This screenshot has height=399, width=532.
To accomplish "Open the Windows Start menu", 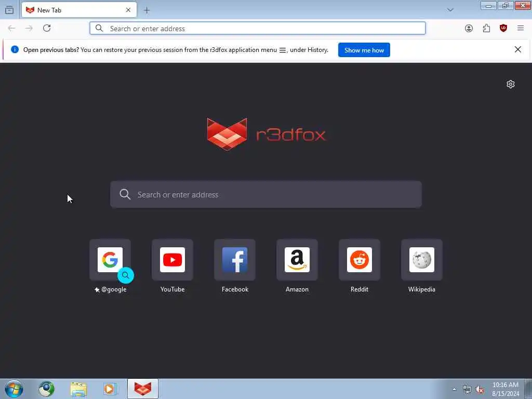I will pyautogui.click(x=14, y=389).
